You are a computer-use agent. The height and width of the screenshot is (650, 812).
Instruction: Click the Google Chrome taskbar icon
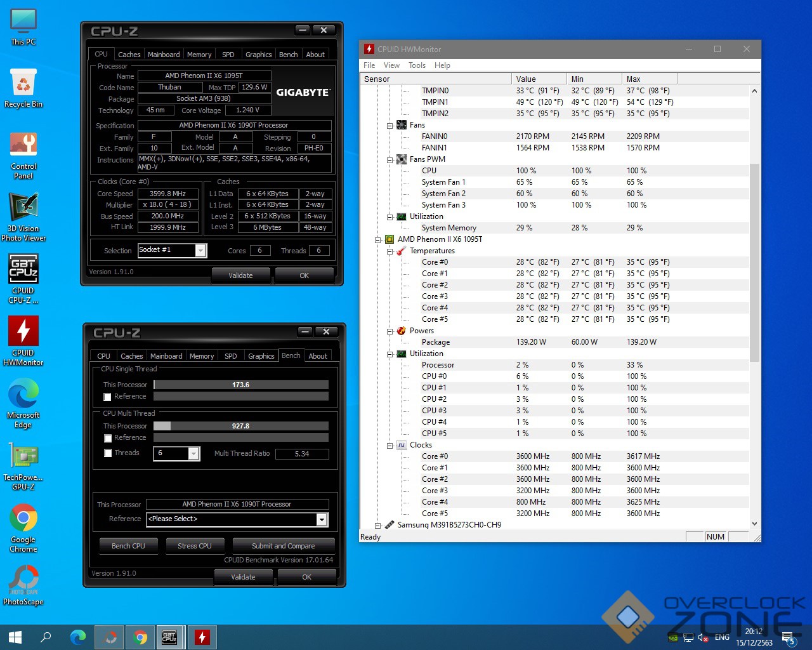click(x=140, y=637)
